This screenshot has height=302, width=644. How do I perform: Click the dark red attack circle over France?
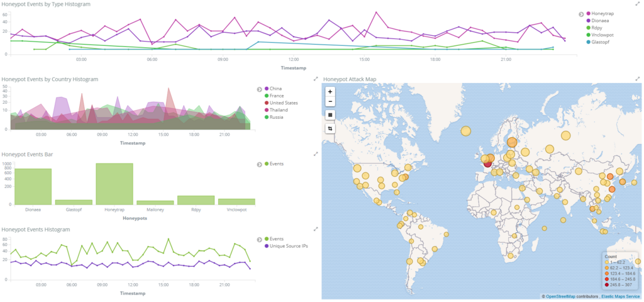[x=488, y=164]
